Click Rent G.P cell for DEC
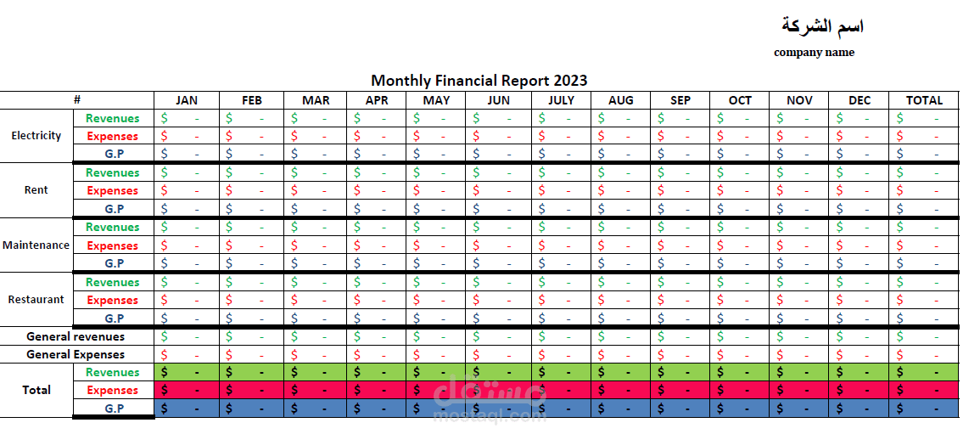Viewport: 980px width, 434px height. pyautogui.click(x=860, y=209)
